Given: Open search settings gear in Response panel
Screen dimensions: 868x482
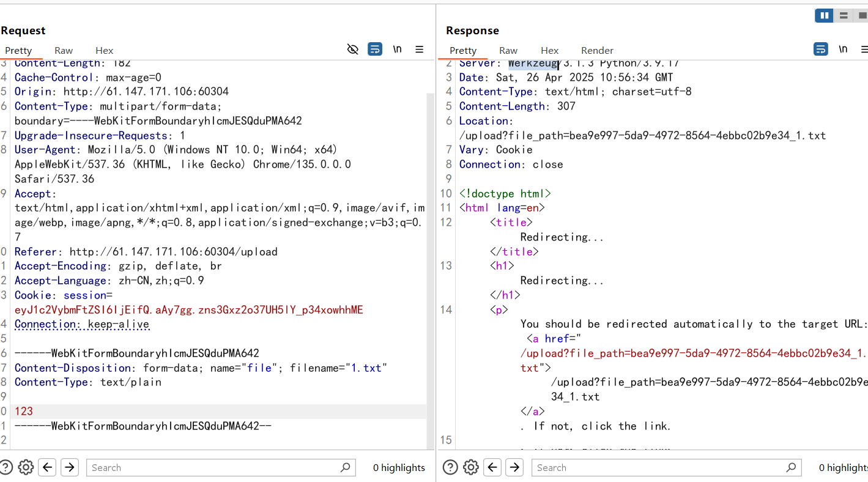Looking at the screenshot, I should 471,467.
